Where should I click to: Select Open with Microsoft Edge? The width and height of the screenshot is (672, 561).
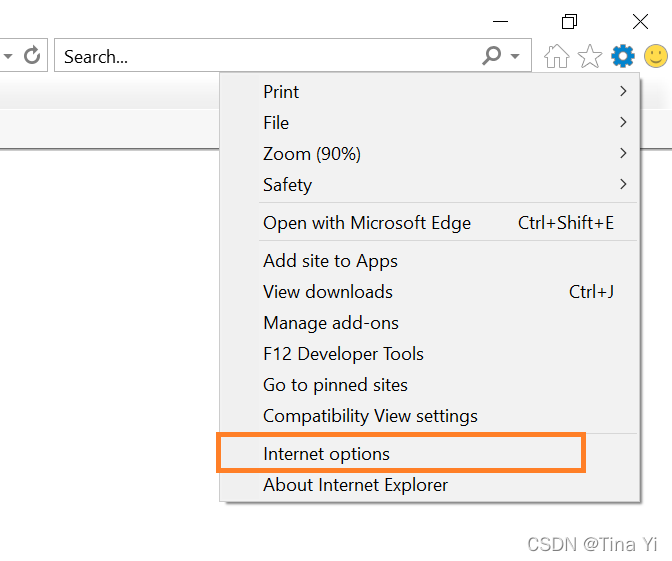point(430,223)
